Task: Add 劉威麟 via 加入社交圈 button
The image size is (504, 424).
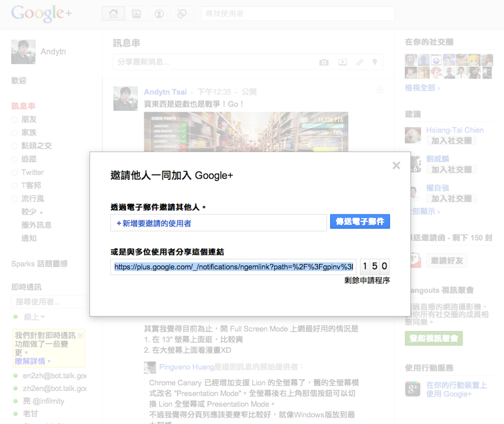Action: tap(451, 169)
